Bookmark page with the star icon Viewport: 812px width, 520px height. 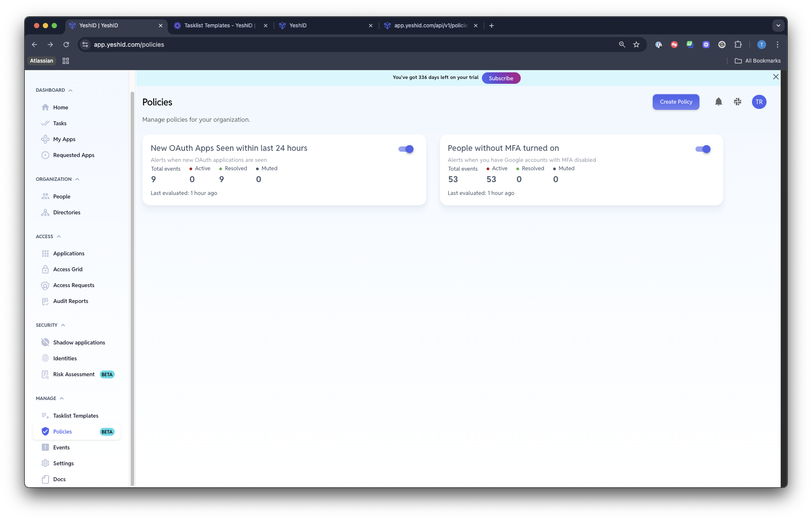[x=636, y=45]
